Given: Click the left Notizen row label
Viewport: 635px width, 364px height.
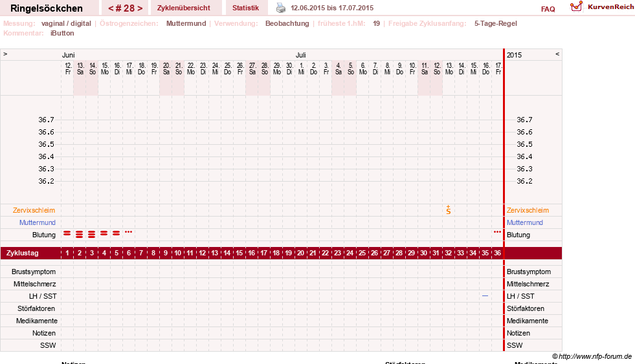Looking at the screenshot, I should [x=44, y=333].
